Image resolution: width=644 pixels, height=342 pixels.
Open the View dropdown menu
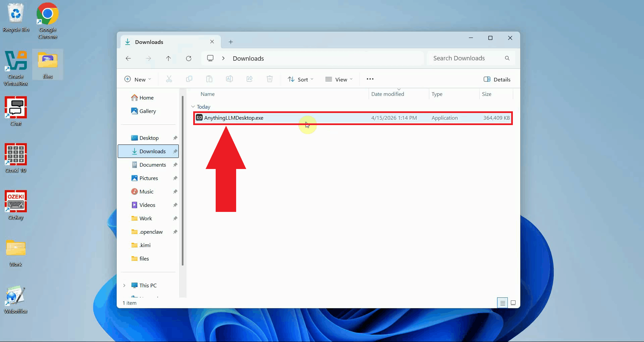(339, 79)
